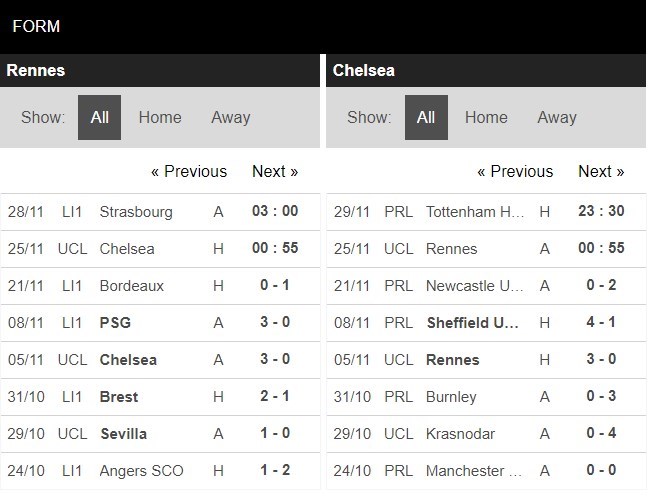Click the Sevilla opponent in Rennes list

(x=123, y=434)
